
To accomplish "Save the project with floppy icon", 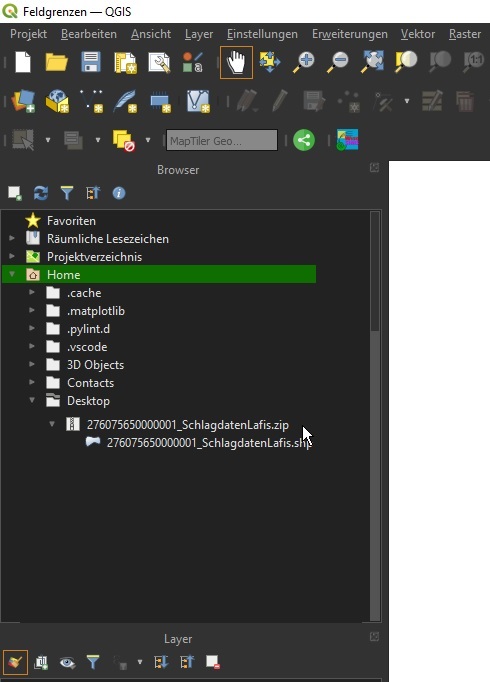I will (x=91, y=62).
